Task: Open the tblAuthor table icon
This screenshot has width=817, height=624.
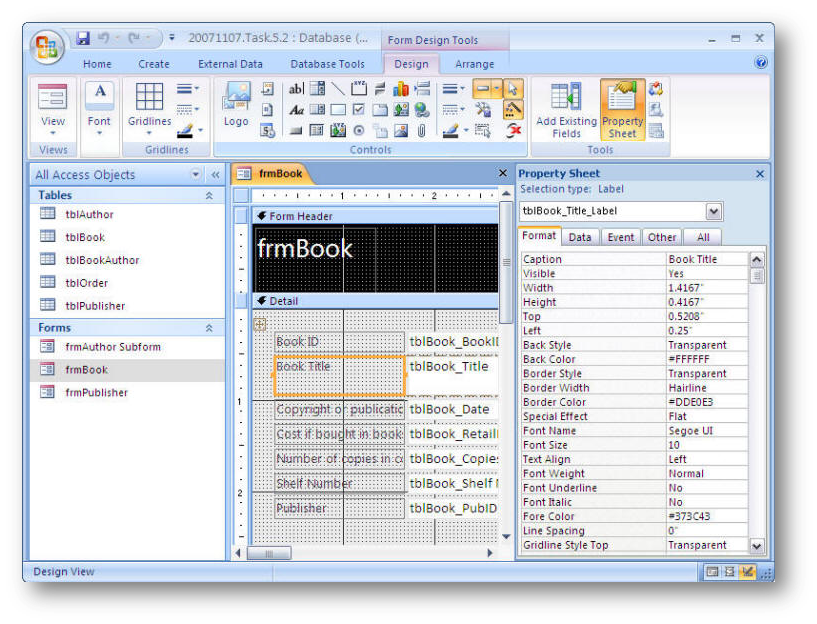Action: (47, 214)
